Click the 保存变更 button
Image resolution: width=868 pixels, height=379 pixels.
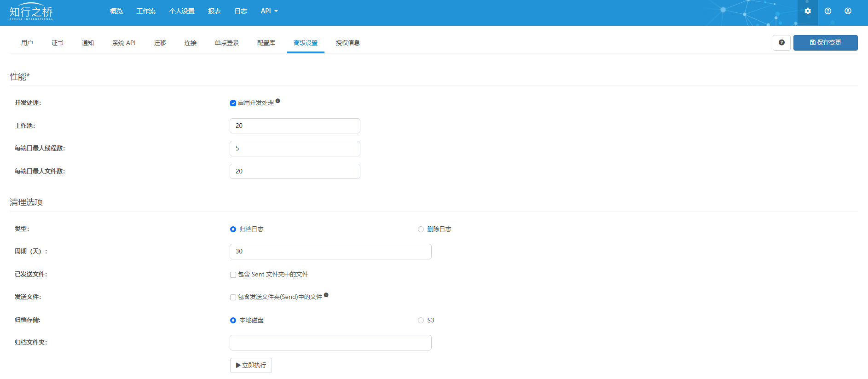click(x=825, y=43)
